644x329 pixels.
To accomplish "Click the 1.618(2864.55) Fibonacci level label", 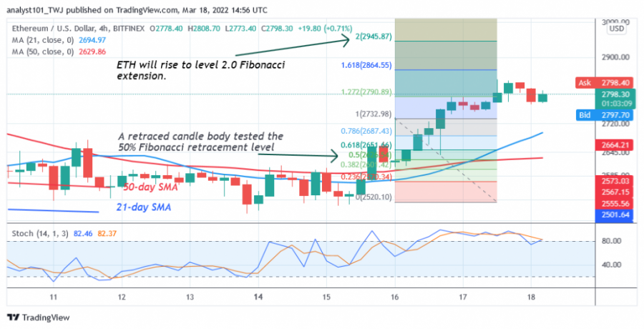I will point(366,65).
